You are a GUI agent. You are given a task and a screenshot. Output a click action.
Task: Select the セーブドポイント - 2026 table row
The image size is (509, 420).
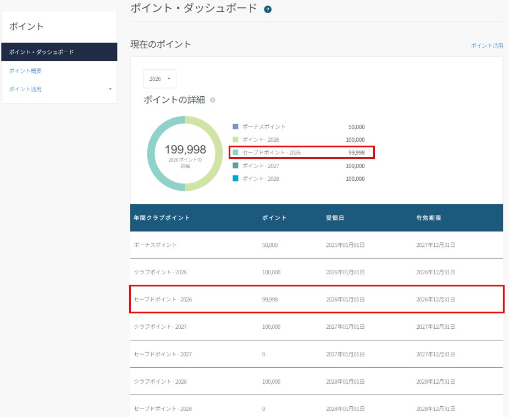pyautogui.click(x=317, y=300)
